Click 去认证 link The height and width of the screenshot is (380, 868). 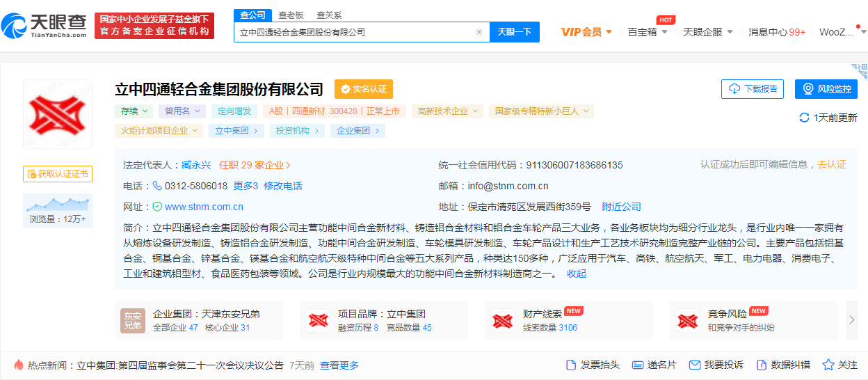[x=832, y=164]
